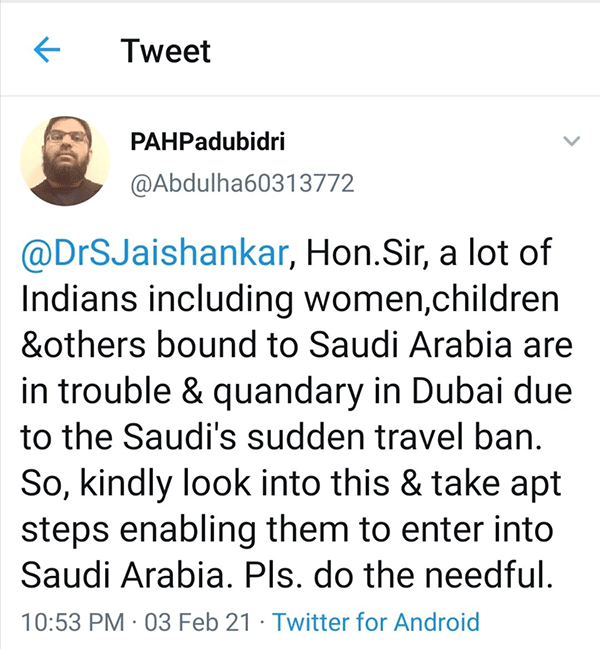Tap the Tweet header title
Viewport: 600px width, 649px height.
click(166, 50)
